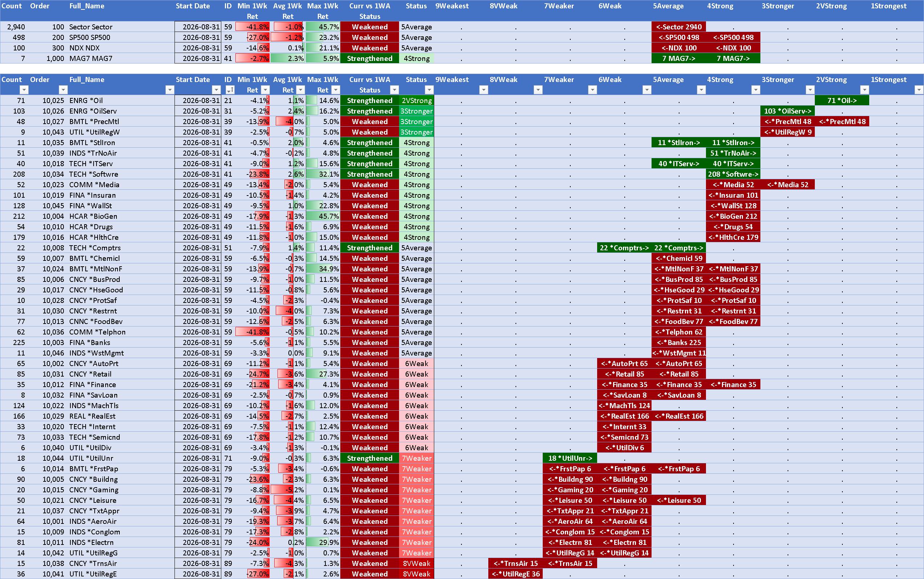The image size is (924, 579).
Task: Open Curr vs 1WA Status filter dropdown
Action: click(x=394, y=90)
